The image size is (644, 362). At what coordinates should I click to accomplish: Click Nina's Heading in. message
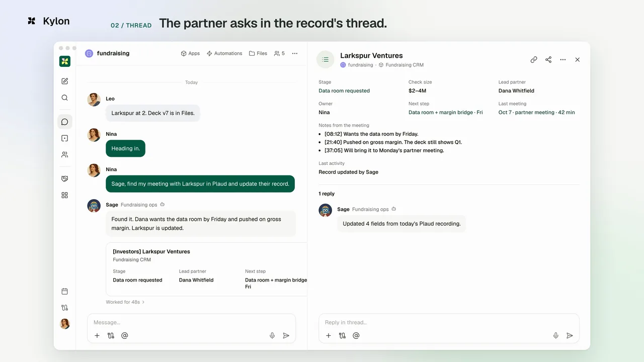click(125, 148)
